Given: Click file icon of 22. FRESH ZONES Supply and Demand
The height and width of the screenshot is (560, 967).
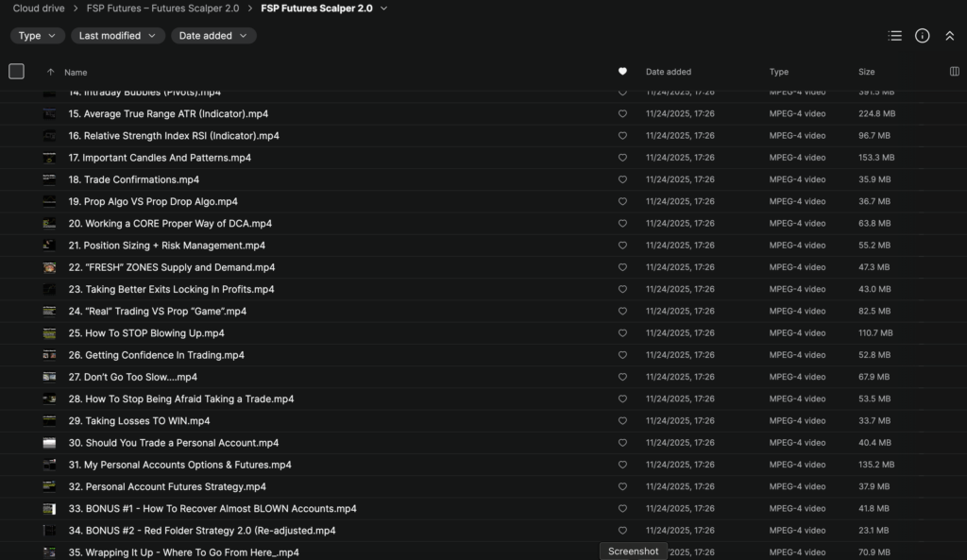Looking at the screenshot, I should pyautogui.click(x=49, y=267).
